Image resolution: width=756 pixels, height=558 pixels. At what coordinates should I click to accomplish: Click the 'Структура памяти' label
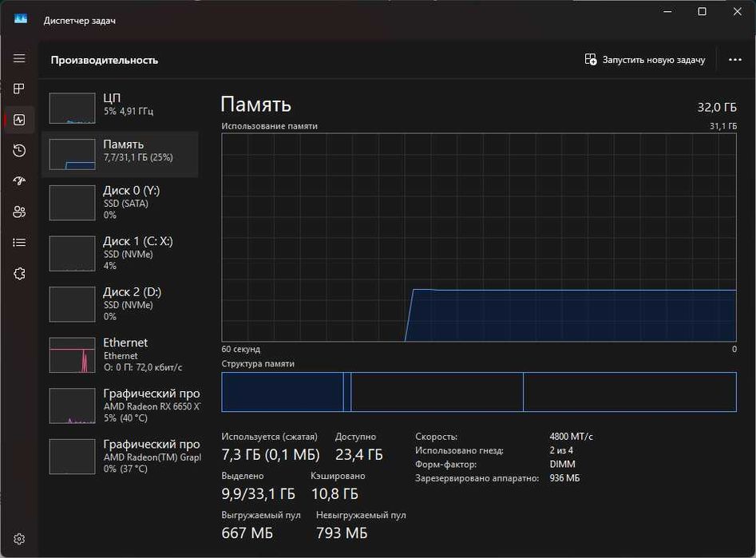point(258,364)
